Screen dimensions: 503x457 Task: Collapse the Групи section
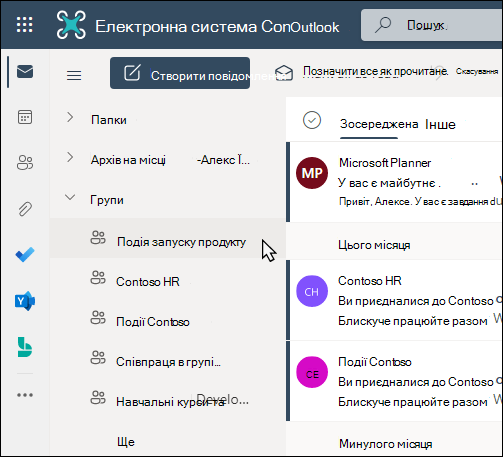point(70,197)
